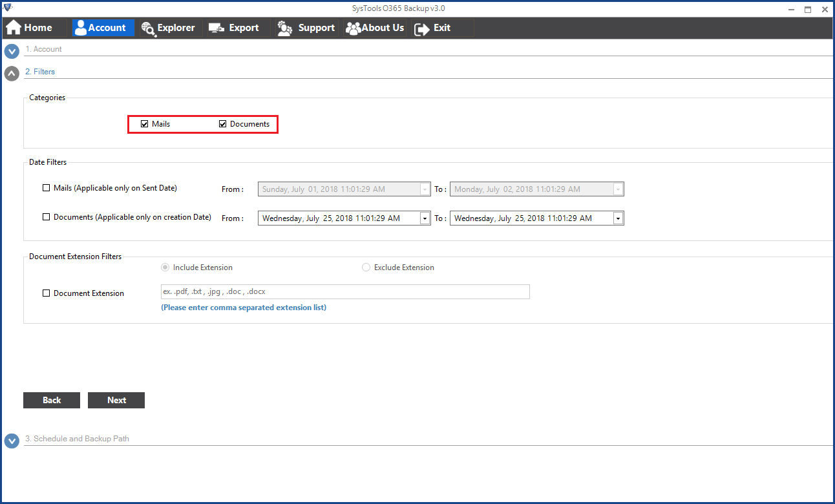Click the document extension text field
Image resolution: width=835 pixels, height=504 pixels.
point(345,291)
